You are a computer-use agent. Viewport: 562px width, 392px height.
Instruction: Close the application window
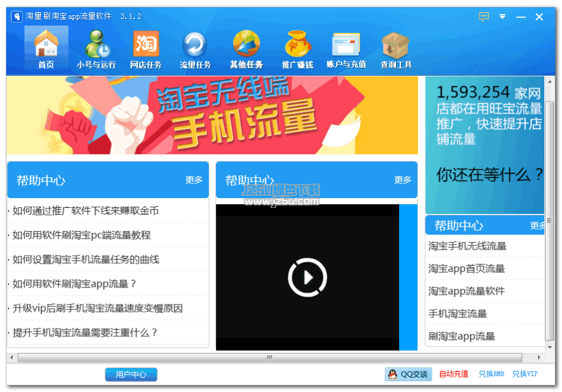click(x=539, y=17)
